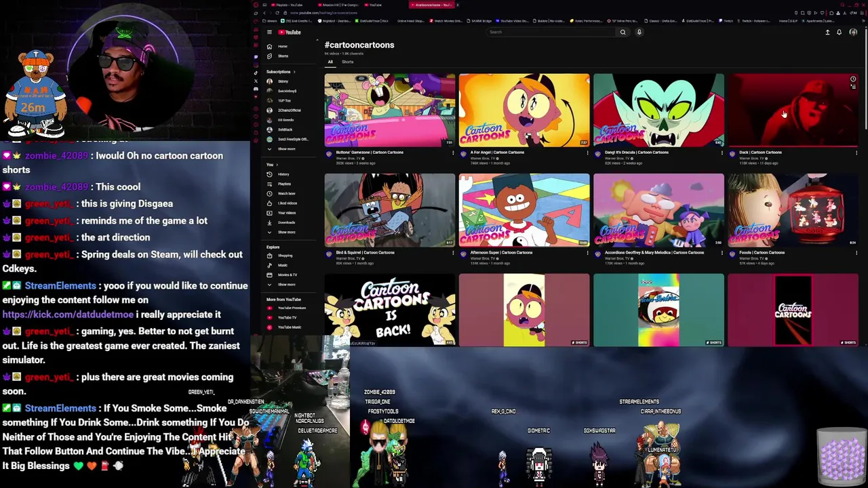Expand the Subscriptions section arrow
Viewport: 868px width, 488px height.
pos(294,72)
